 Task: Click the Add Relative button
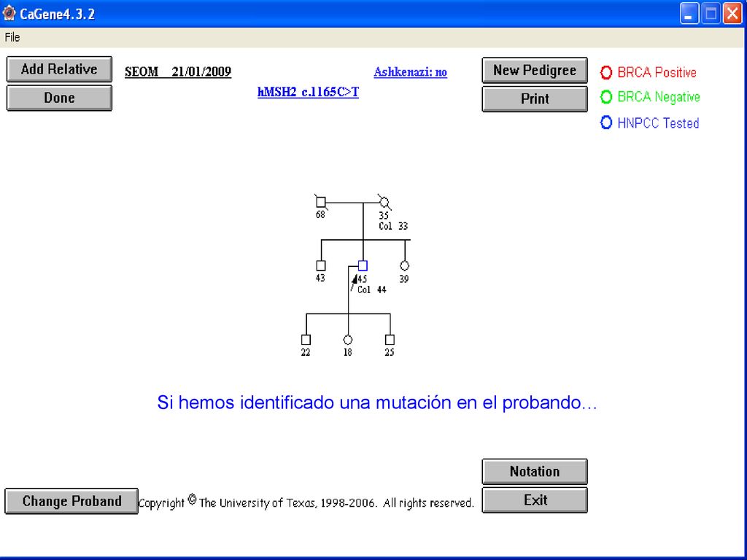[x=60, y=69]
